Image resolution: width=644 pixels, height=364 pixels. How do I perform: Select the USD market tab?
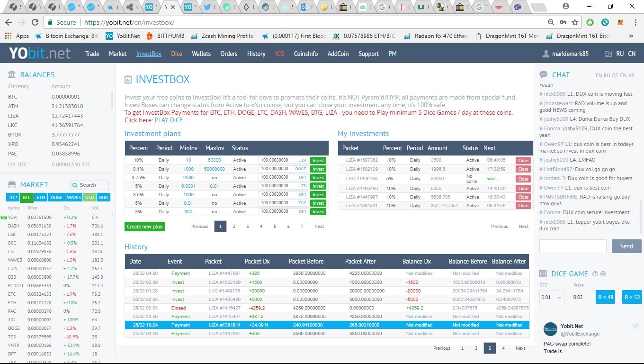[89, 198]
